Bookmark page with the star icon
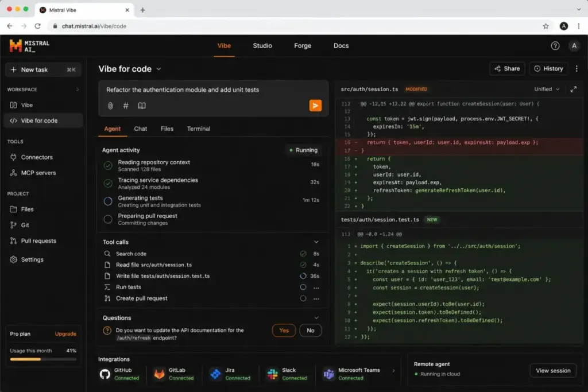Image resolution: width=588 pixels, height=392 pixels. (546, 26)
